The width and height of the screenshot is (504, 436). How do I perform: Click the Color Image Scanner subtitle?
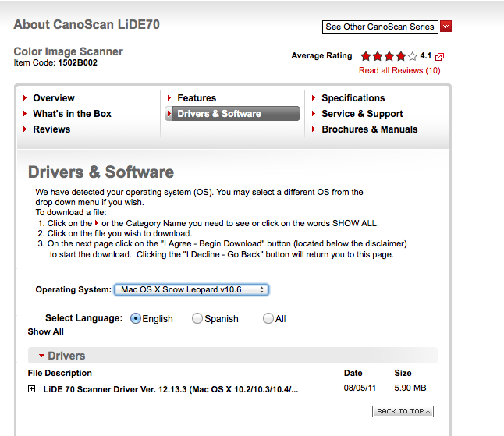tap(68, 51)
